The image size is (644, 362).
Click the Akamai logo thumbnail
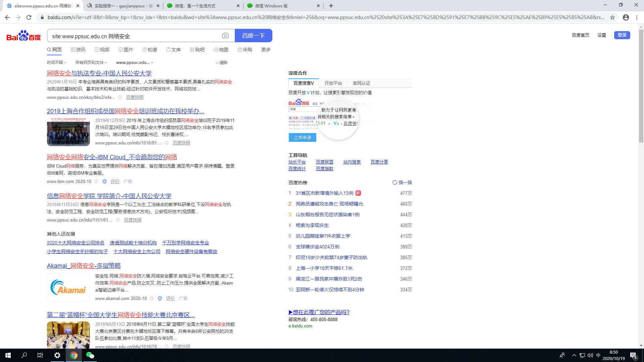tap(68, 287)
